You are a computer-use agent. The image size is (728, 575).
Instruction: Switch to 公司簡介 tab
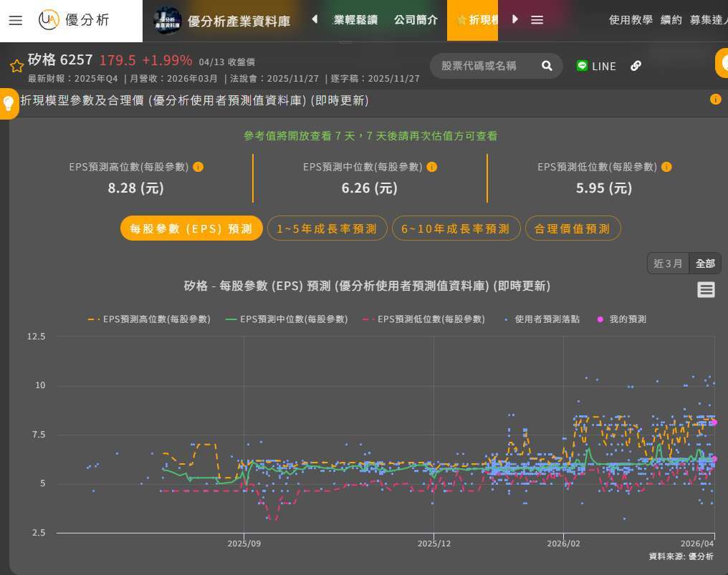pyautogui.click(x=416, y=20)
